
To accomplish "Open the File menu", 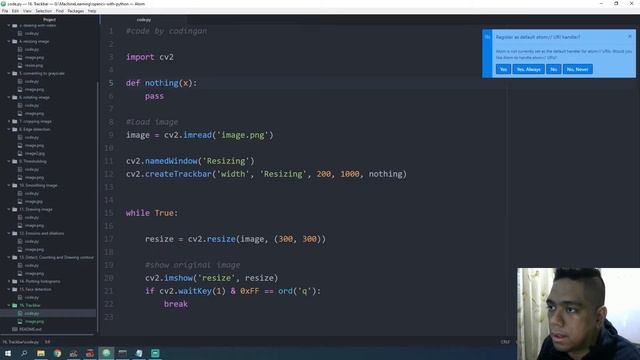I will coord(5,11).
